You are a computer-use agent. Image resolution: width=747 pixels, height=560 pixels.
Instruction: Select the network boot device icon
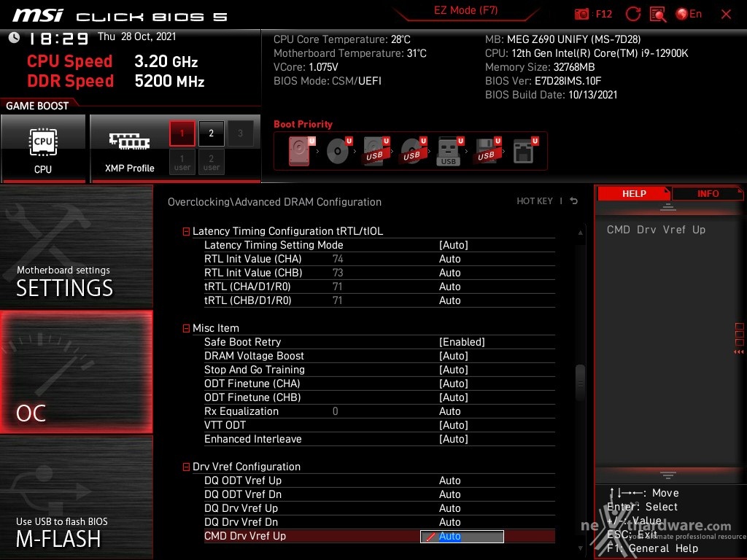[525, 150]
